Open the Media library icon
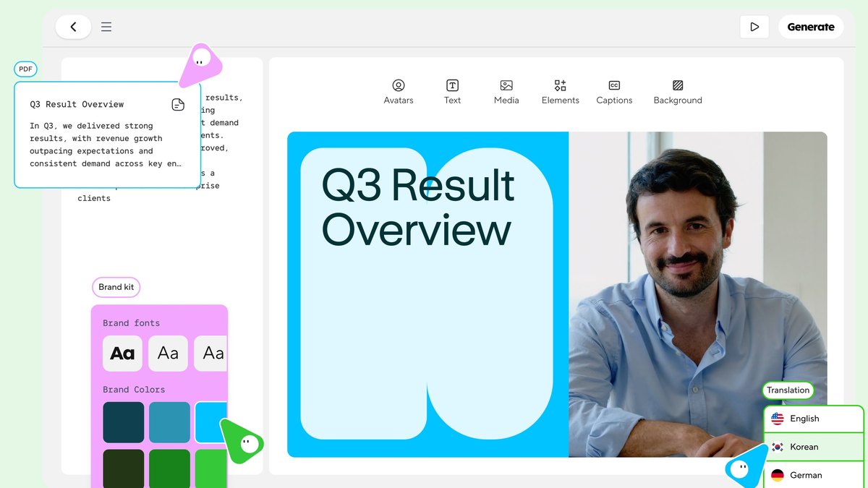868x488 pixels. pyautogui.click(x=506, y=85)
